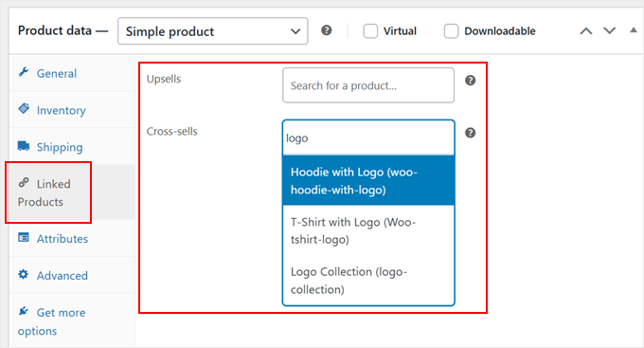Enable the Downloadable checkbox

pyautogui.click(x=451, y=31)
